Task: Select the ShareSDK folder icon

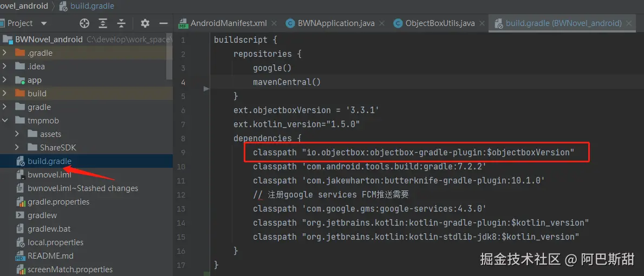Action: tap(32, 148)
